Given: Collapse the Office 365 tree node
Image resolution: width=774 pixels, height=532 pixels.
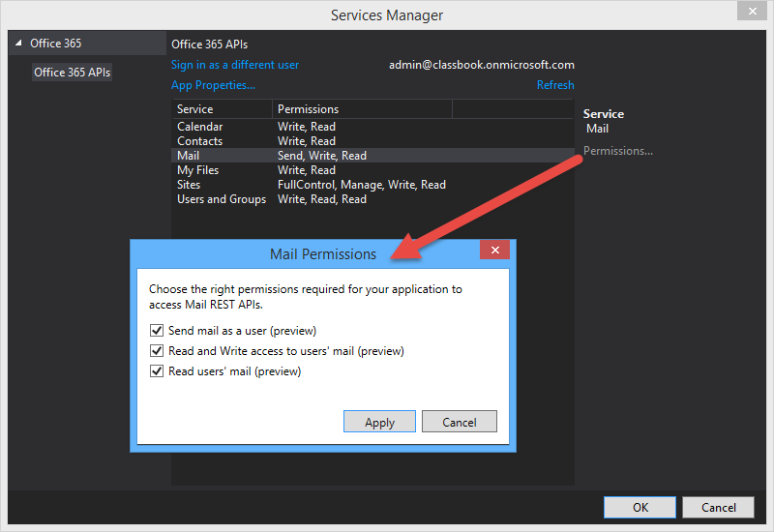Looking at the screenshot, I should click(18, 44).
